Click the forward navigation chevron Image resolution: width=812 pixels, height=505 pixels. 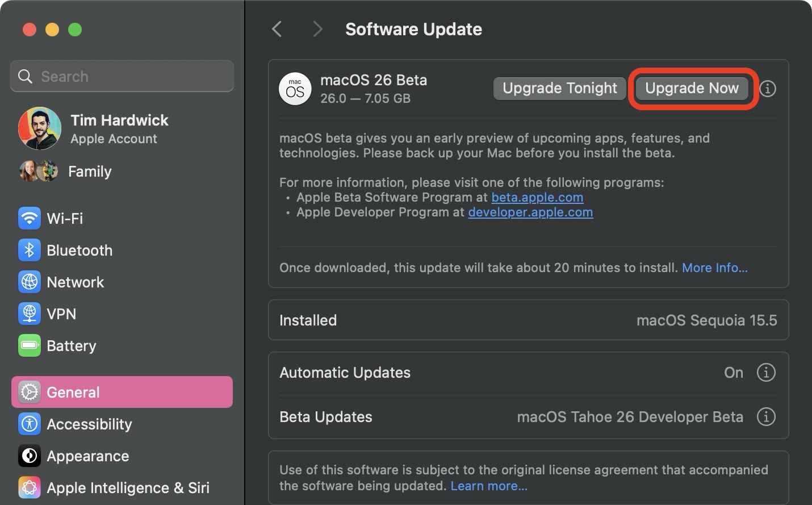pos(317,28)
